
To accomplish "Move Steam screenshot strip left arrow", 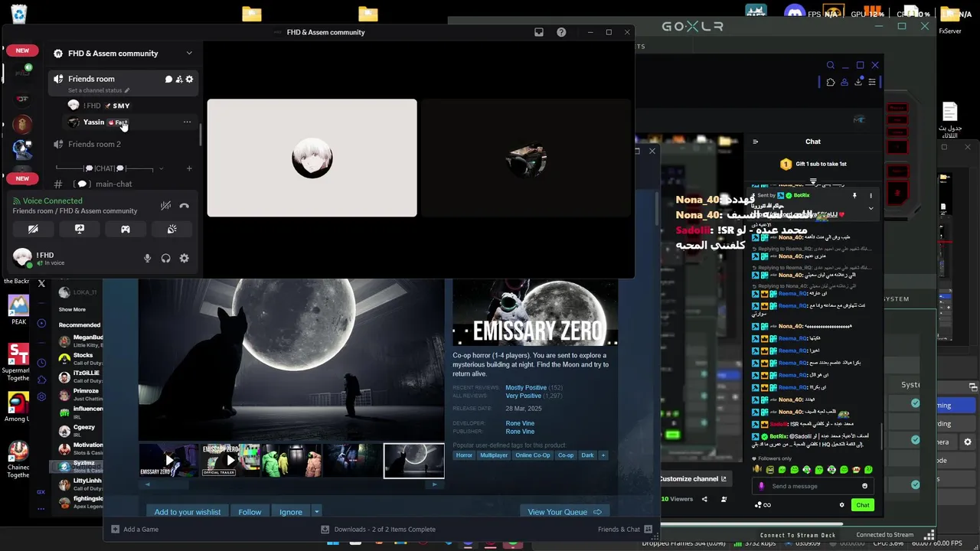I will pyautogui.click(x=147, y=484).
